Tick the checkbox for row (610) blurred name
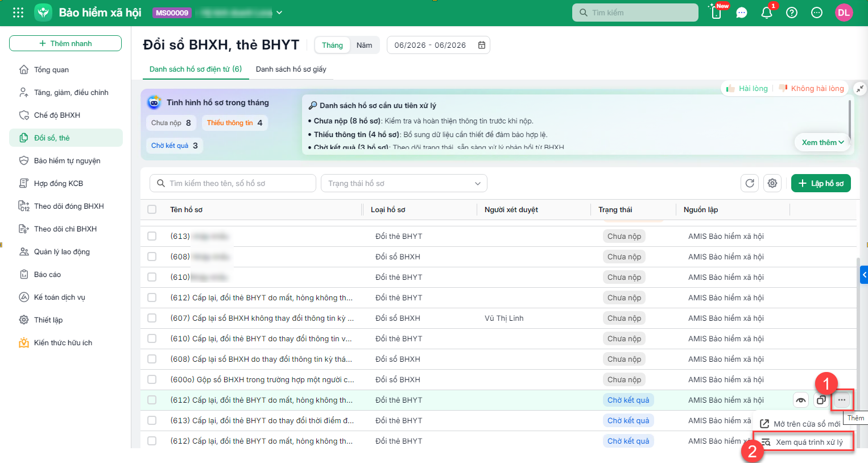The image size is (868, 463). (x=152, y=277)
